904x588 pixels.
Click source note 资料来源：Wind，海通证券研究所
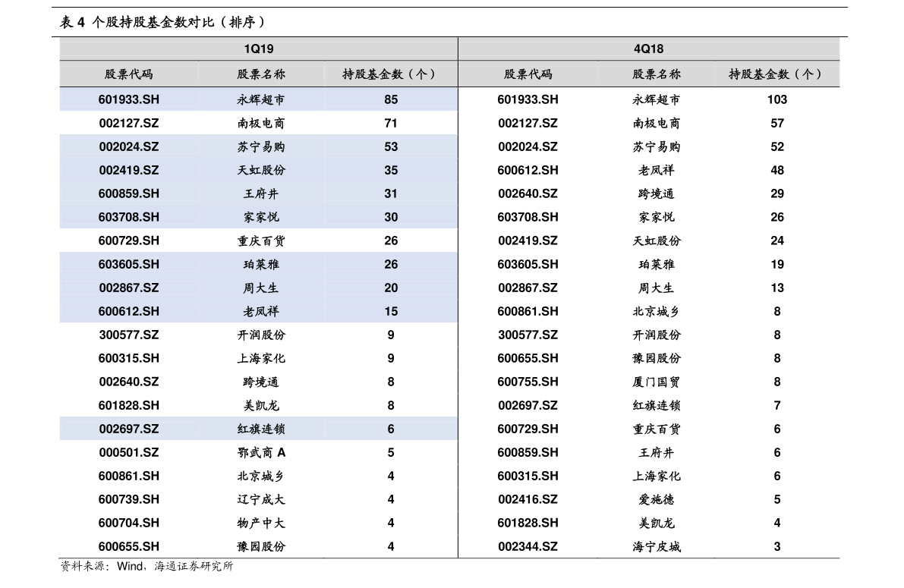147,567
